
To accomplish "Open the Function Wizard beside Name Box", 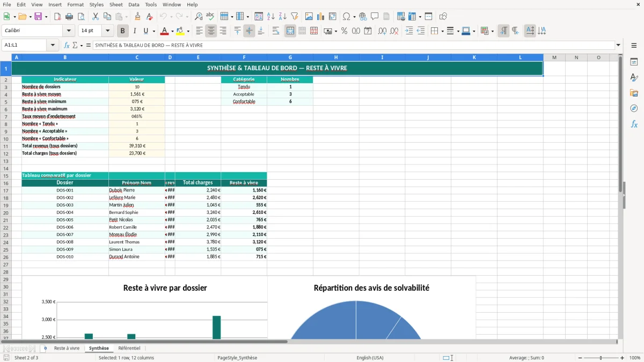I will [x=67, y=46].
